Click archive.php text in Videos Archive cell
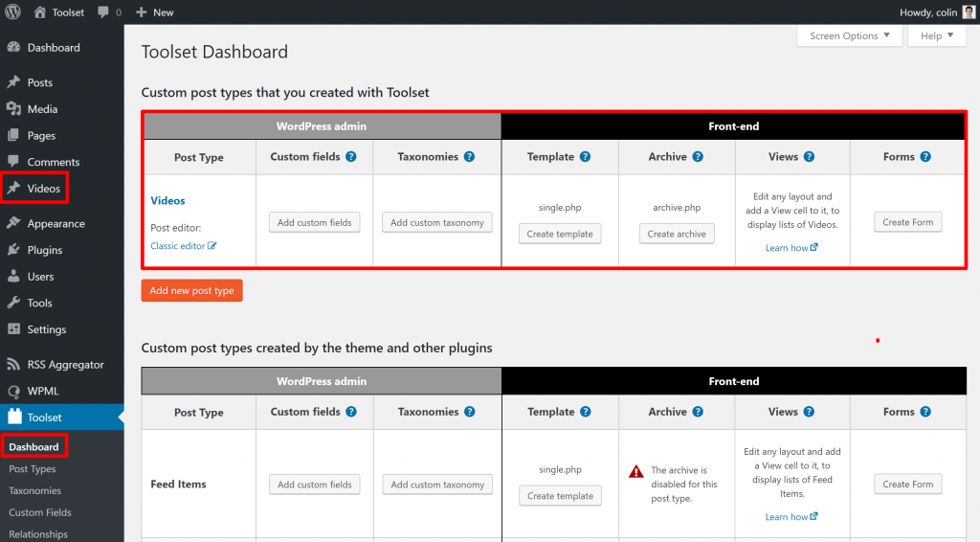 coord(677,208)
